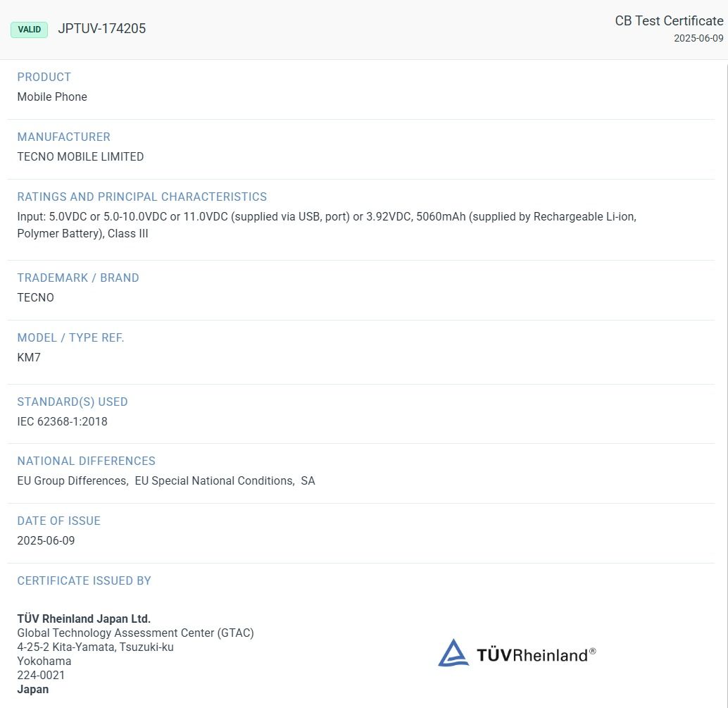Select 4-25-2 Kita-Yamata, Tsuzuki-ku address line
The width and height of the screenshot is (728, 708).
click(95, 647)
